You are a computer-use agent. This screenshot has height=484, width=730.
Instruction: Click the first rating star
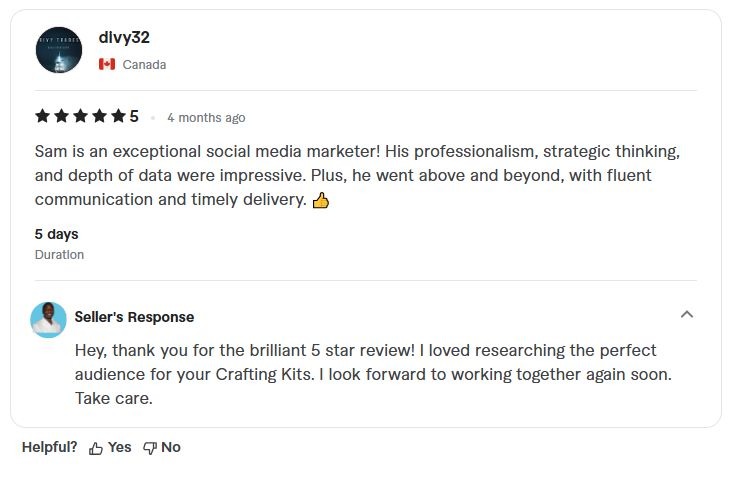[43, 116]
